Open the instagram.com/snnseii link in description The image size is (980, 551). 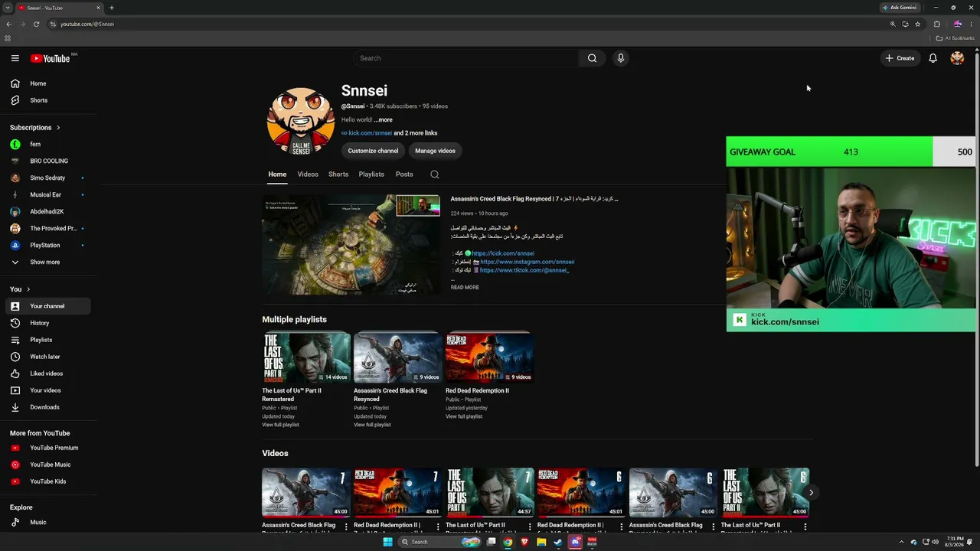527,262
